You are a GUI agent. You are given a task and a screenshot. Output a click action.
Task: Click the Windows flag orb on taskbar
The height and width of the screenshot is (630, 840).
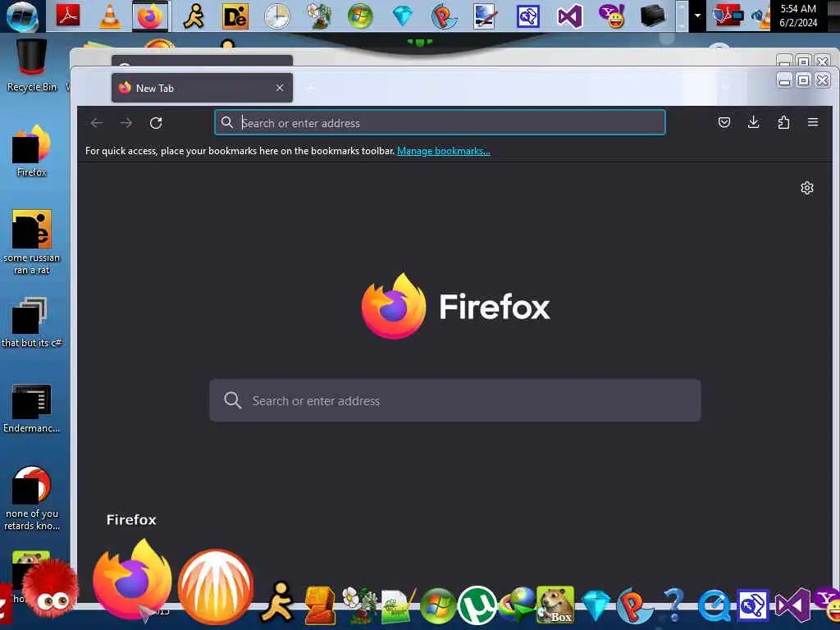pos(360,16)
